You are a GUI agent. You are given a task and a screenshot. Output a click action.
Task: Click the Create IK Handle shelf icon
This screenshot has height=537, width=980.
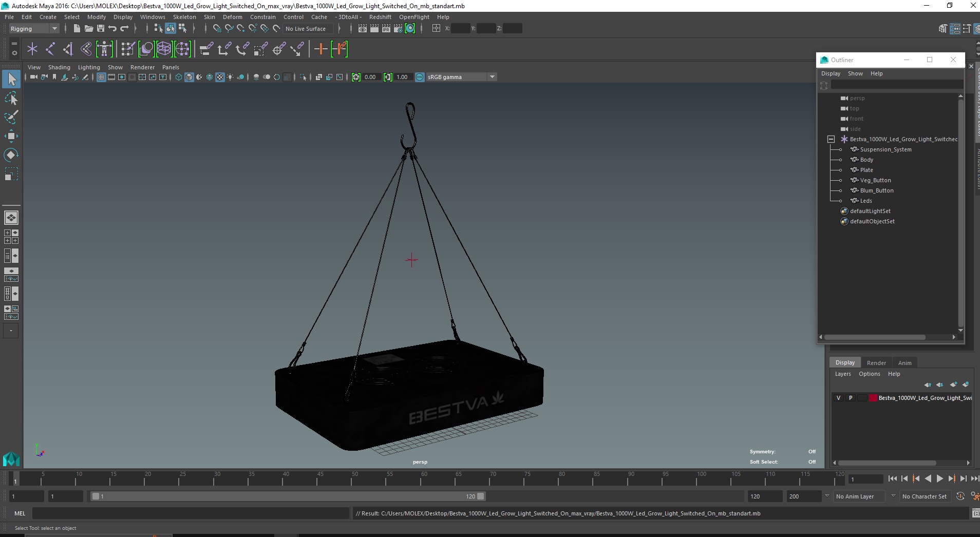tap(68, 49)
